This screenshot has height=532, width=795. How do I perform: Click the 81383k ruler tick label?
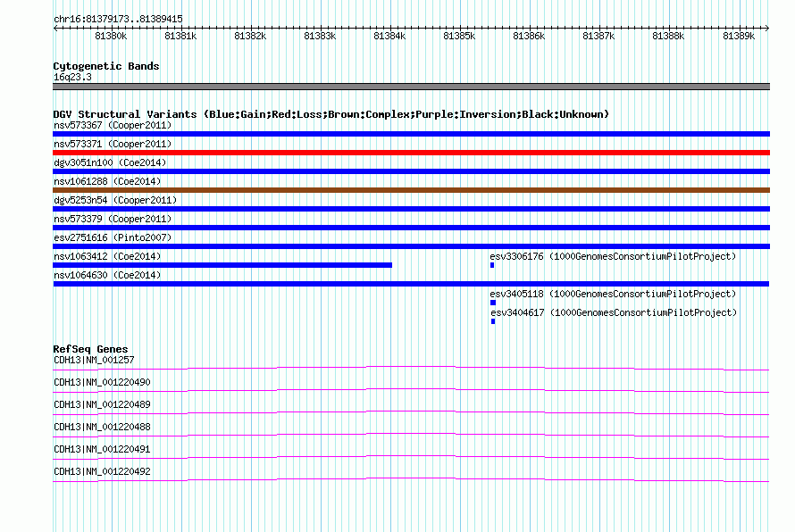pyautogui.click(x=320, y=36)
